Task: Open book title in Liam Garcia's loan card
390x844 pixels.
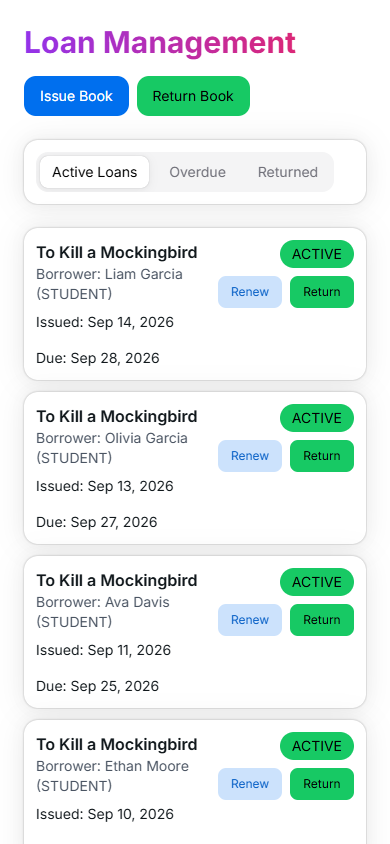Action: [x=117, y=252]
